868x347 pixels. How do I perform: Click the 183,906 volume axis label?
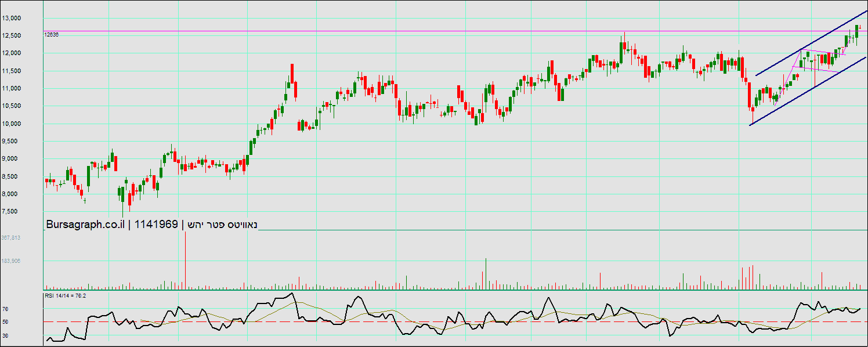(11, 261)
